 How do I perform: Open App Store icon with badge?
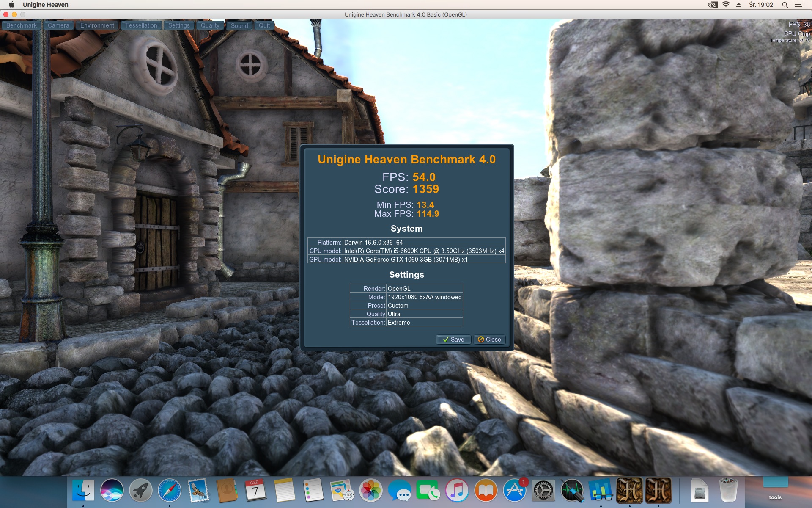pos(515,491)
